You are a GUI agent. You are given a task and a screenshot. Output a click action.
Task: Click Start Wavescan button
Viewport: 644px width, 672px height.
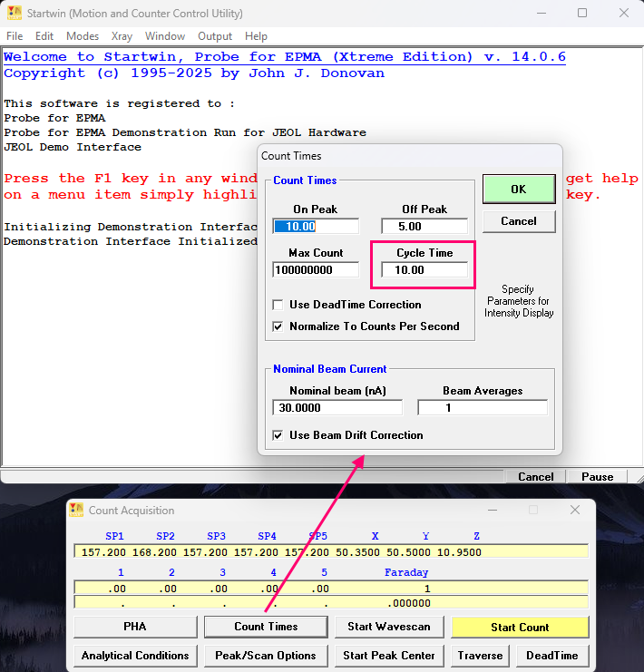click(x=389, y=627)
